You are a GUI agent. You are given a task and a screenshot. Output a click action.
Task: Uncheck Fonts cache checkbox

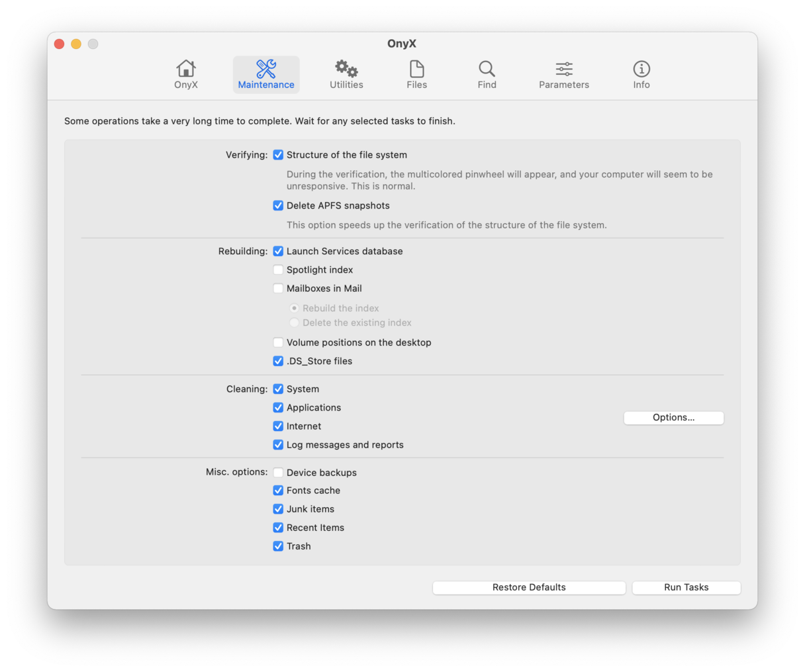tap(278, 491)
